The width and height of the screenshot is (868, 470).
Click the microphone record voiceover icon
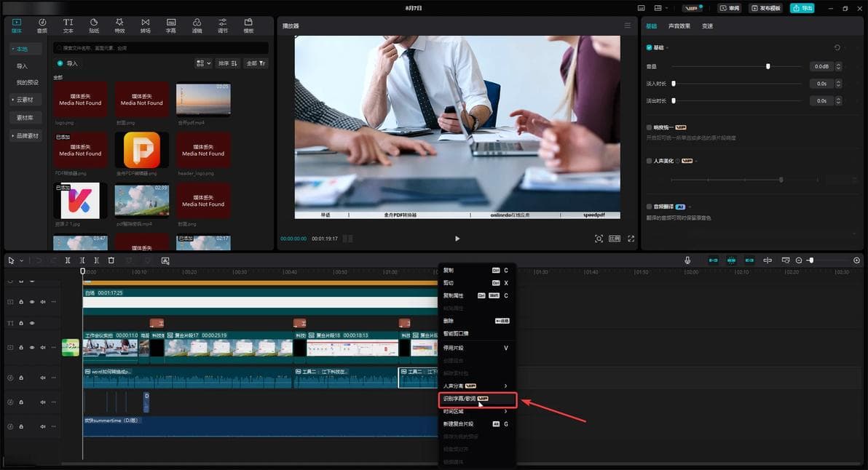click(687, 260)
